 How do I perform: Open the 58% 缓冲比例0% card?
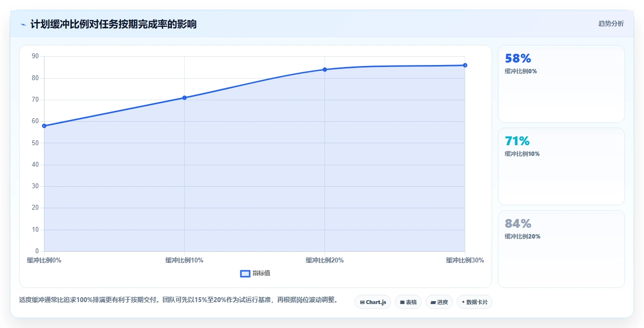click(x=561, y=84)
